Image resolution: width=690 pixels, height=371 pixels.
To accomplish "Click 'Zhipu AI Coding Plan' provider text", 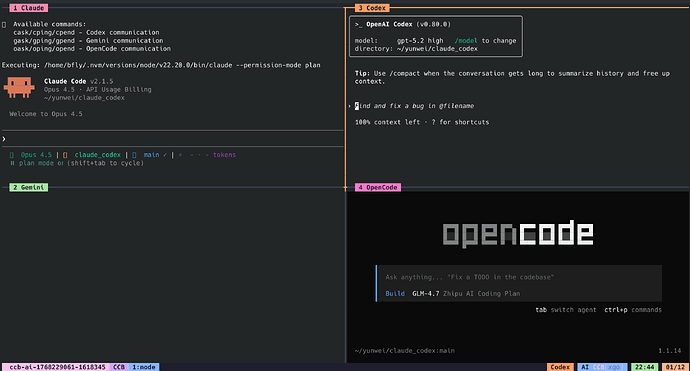I will (x=481, y=294).
